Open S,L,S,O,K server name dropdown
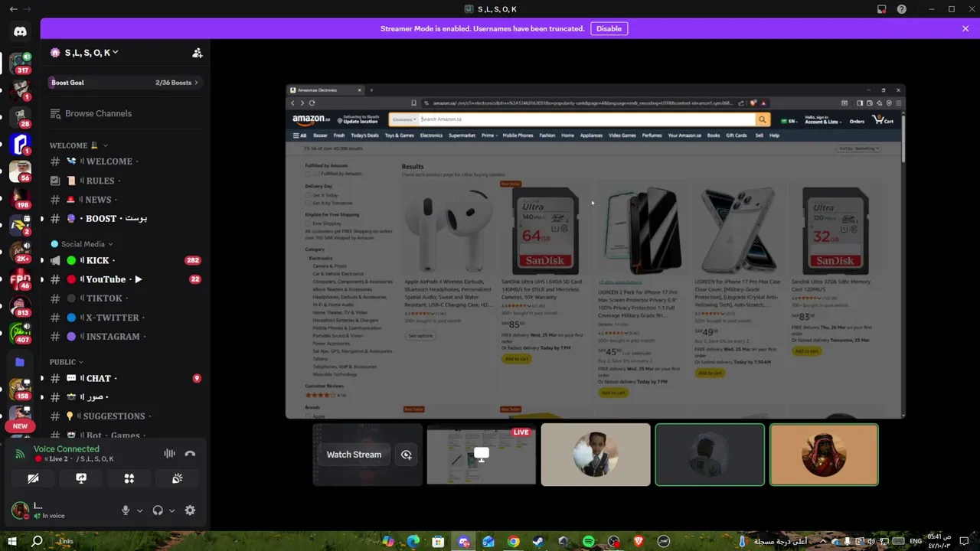The height and width of the screenshot is (551, 980). coord(91,53)
